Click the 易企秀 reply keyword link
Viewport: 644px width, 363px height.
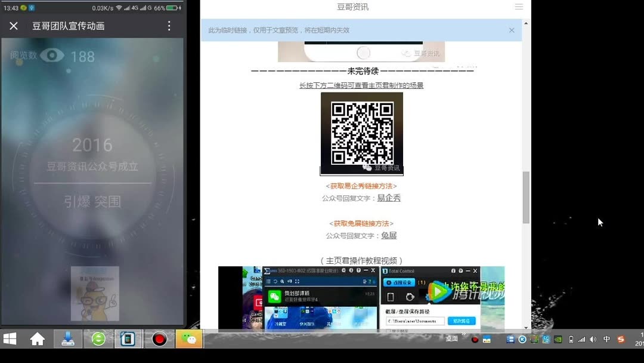coord(388,197)
